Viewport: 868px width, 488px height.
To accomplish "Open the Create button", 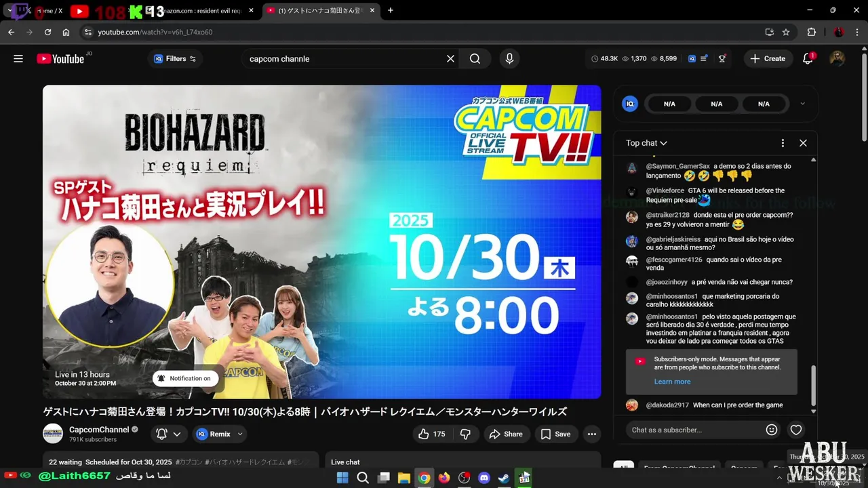I will (768, 59).
